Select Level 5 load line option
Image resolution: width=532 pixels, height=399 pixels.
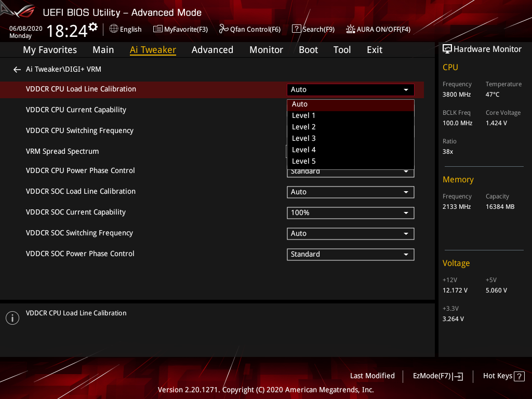point(351,162)
